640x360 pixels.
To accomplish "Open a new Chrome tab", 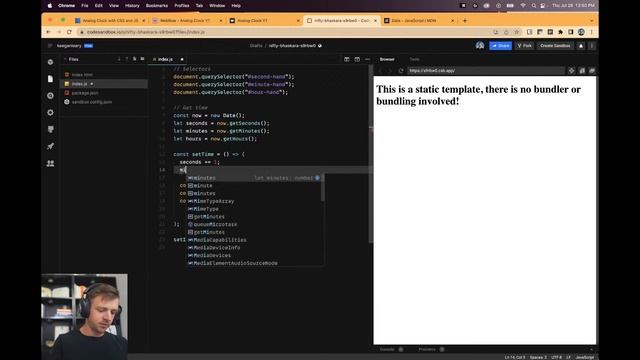I will [464, 20].
